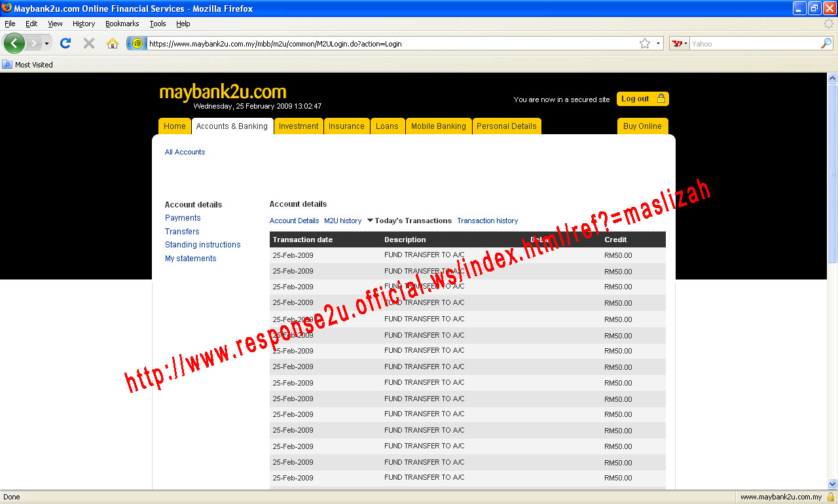Go to the Home page icon
The height and width of the screenshot is (504, 838).
(x=113, y=43)
